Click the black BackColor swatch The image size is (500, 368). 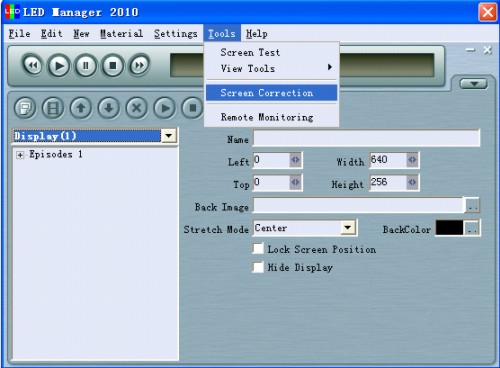450,228
